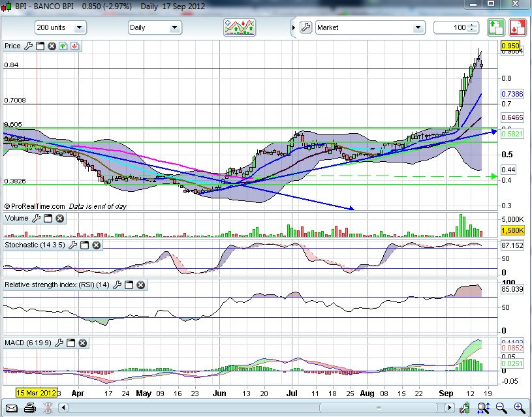532x417 pixels.
Task: Click the 0.7386 moving average value
Action: tap(512, 94)
